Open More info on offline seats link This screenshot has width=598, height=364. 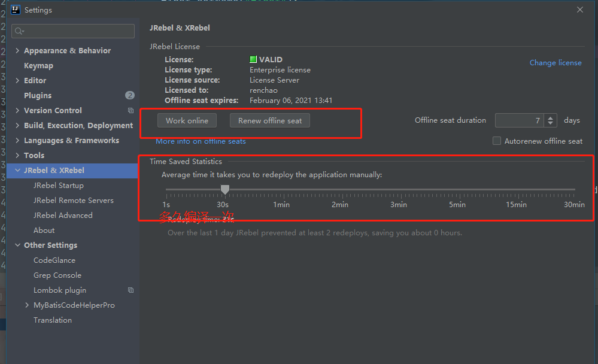coord(201,141)
